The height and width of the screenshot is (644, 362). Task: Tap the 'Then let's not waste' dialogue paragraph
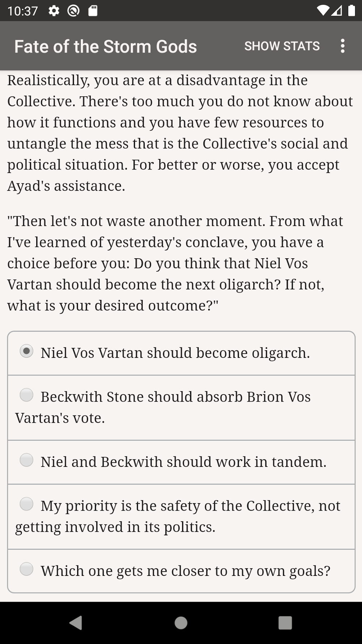[x=175, y=263]
